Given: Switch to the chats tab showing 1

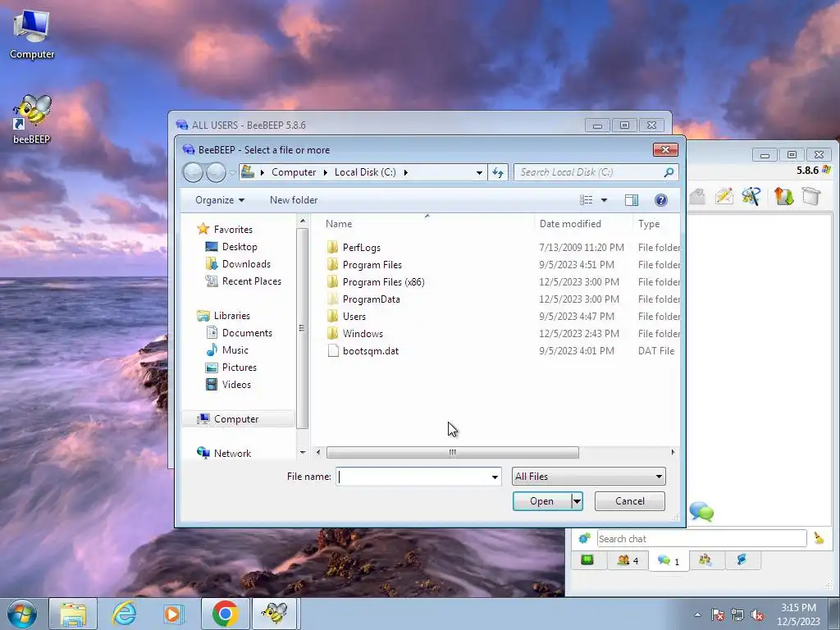Looking at the screenshot, I should 669,561.
